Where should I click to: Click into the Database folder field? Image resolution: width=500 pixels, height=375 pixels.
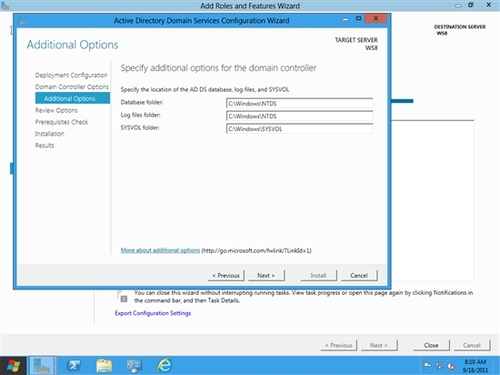[x=299, y=103]
